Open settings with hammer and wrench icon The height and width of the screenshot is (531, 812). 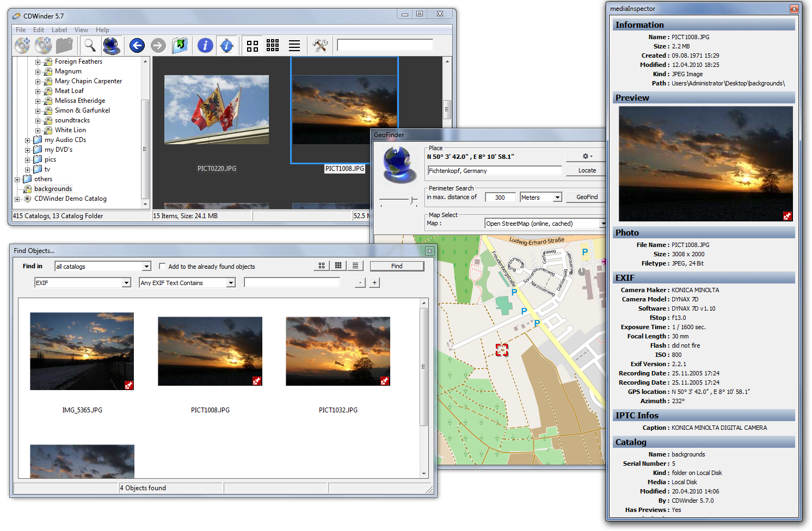pyautogui.click(x=320, y=46)
